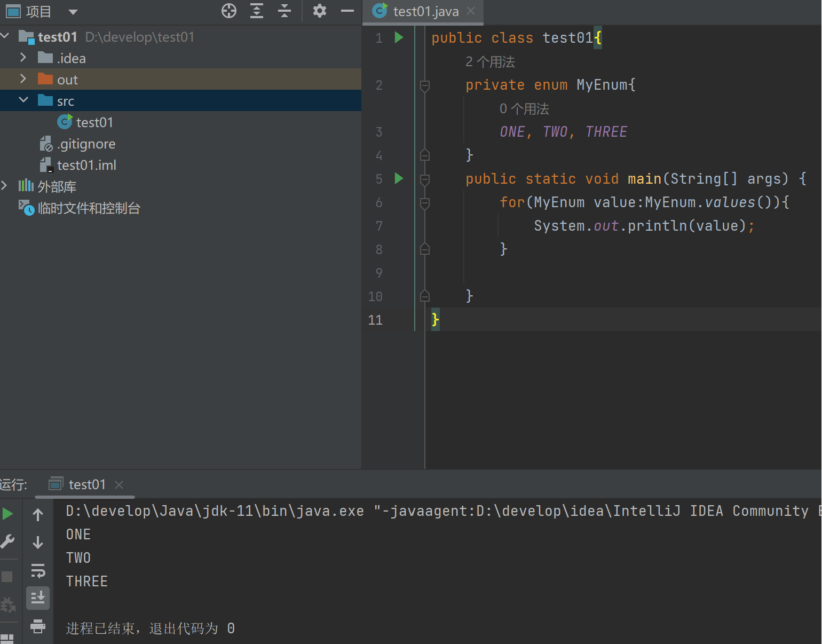
Task: Fold the main method at line 5
Action: (425, 179)
